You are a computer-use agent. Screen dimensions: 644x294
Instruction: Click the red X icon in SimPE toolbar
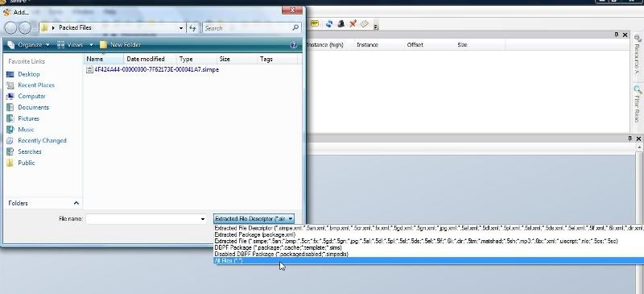tap(353, 24)
